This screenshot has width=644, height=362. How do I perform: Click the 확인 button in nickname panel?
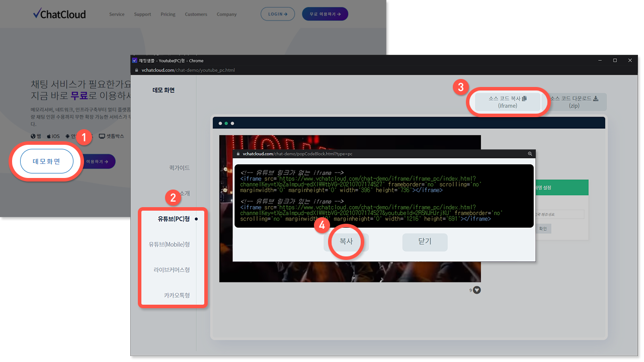point(543,229)
